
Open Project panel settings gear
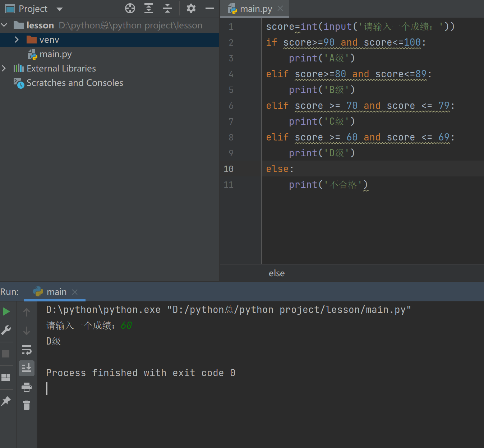191,8
